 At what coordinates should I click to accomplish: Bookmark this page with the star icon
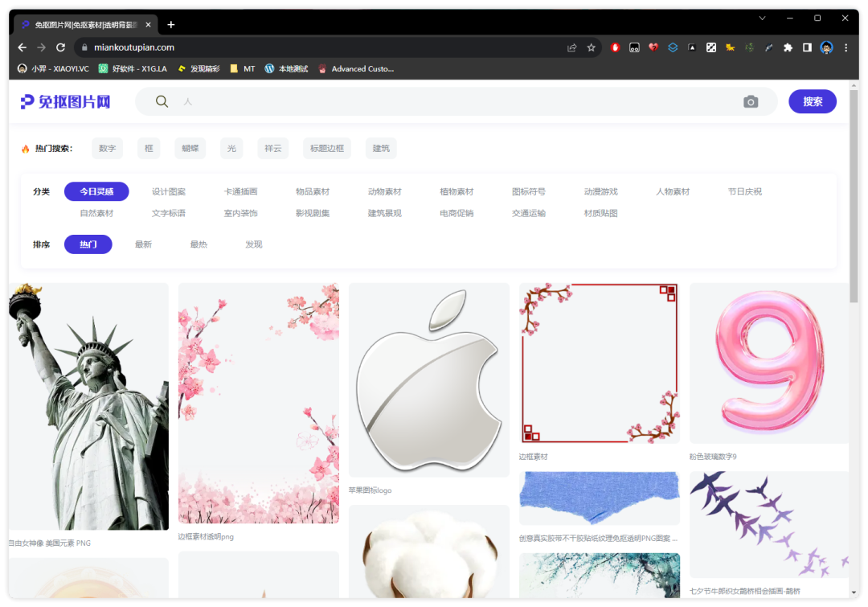pyautogui.click(x=592, y=47)
